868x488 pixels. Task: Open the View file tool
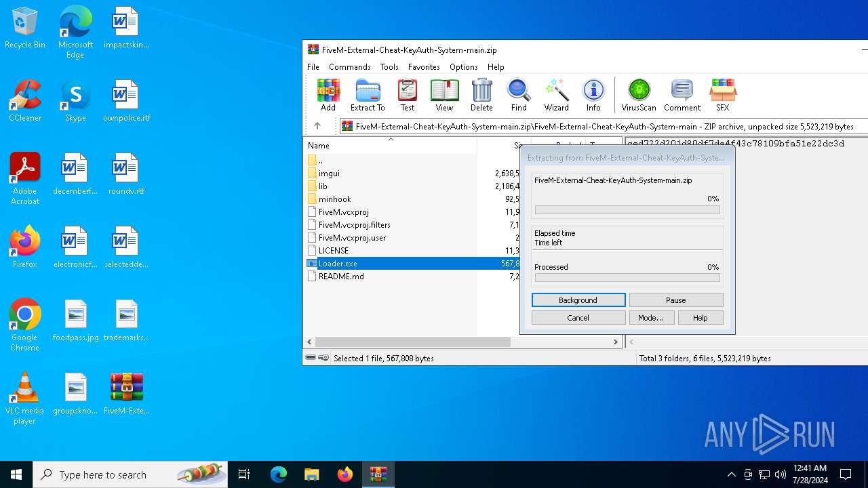click(x=444, y=95)
